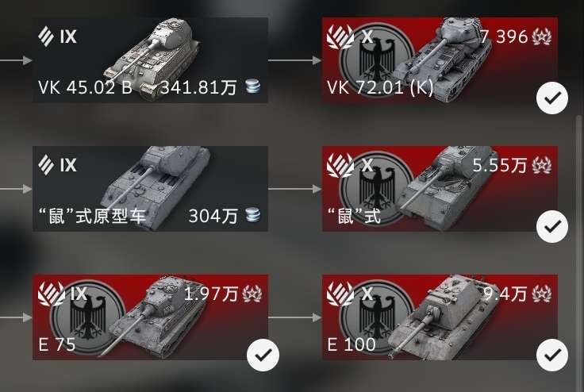Screen dimensions: 584x392
Task: Select the "鼠"式原型车 tank card
Action: pos(150,189)
